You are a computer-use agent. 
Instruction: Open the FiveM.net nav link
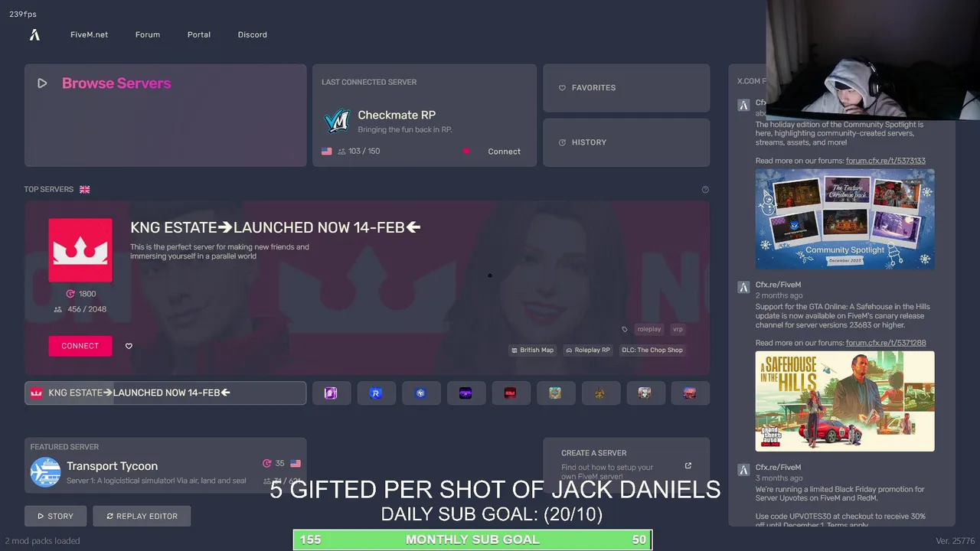coord(89,34)
